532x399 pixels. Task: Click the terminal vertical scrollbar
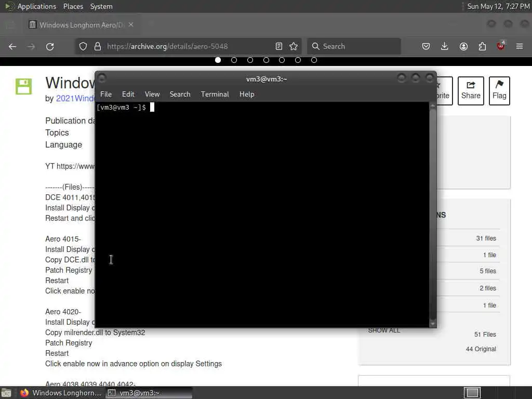click(x=433, y=214)
